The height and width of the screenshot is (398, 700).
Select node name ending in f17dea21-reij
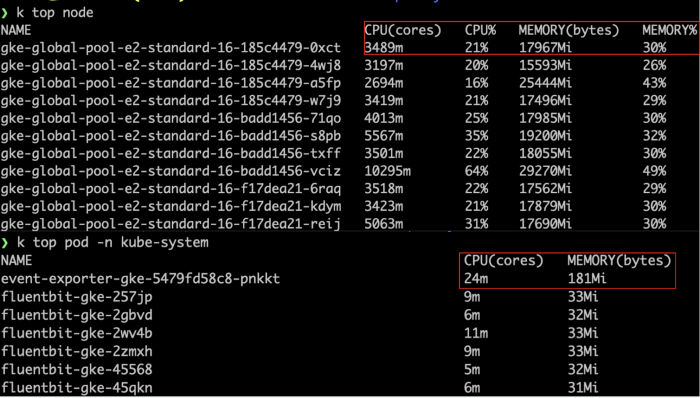coord(171,224)
